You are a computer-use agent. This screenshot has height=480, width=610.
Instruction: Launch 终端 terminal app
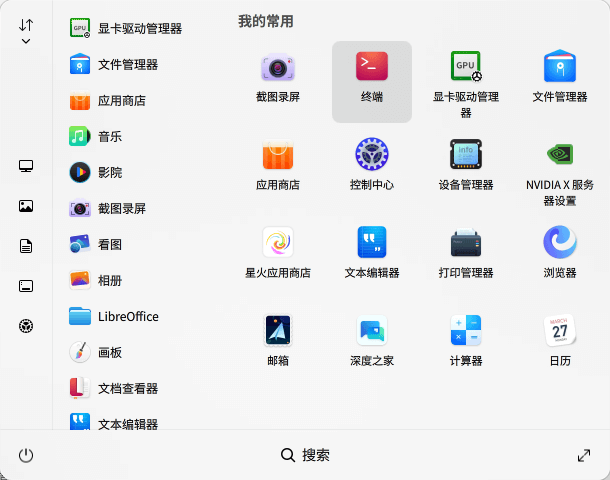pos(372,82)
